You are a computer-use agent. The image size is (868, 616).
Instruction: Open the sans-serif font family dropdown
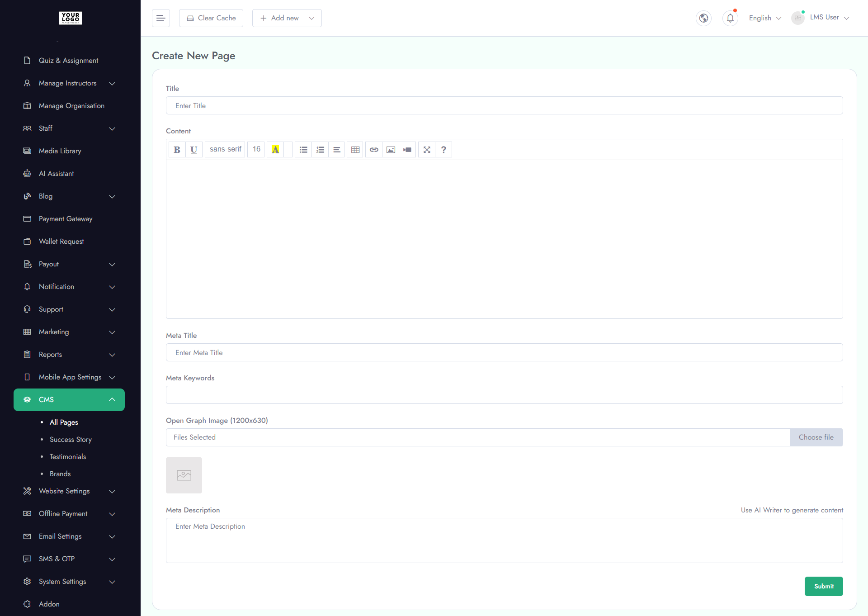225,149
